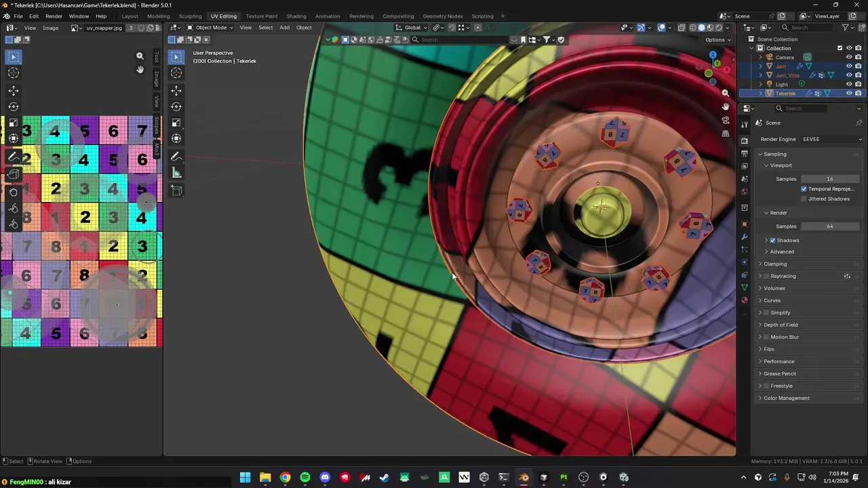Switch to the Modeling workspace tab

pyautogui.click(x=158, y=16)
